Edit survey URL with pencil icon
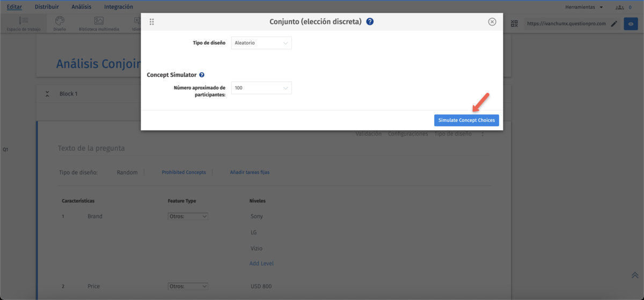The height and width of the screenshot is (300, 644). pyautogui.click(x=614, y=24)
